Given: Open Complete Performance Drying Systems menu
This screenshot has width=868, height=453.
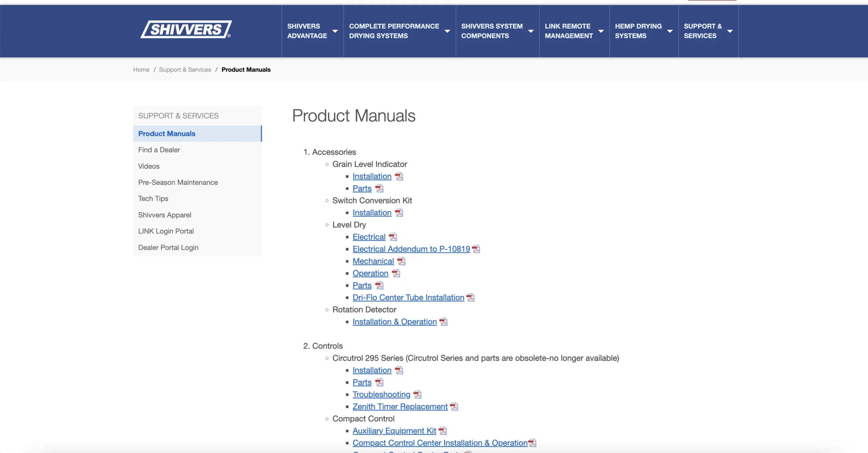Looking at the screenshot, I should 394,31.
